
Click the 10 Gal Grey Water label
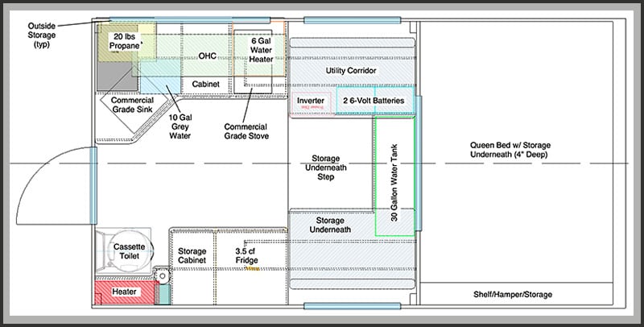[x=180, y=126]
